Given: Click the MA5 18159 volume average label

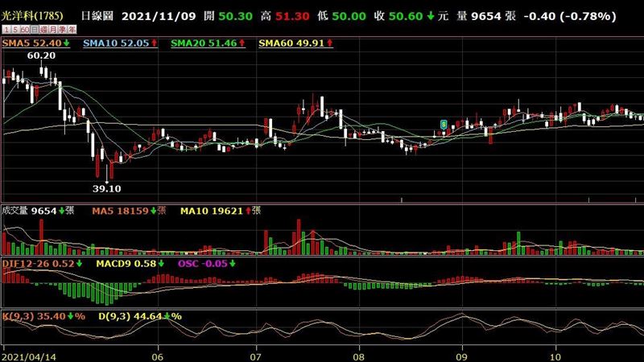Looking at the screenshot, I should (120, 211).
